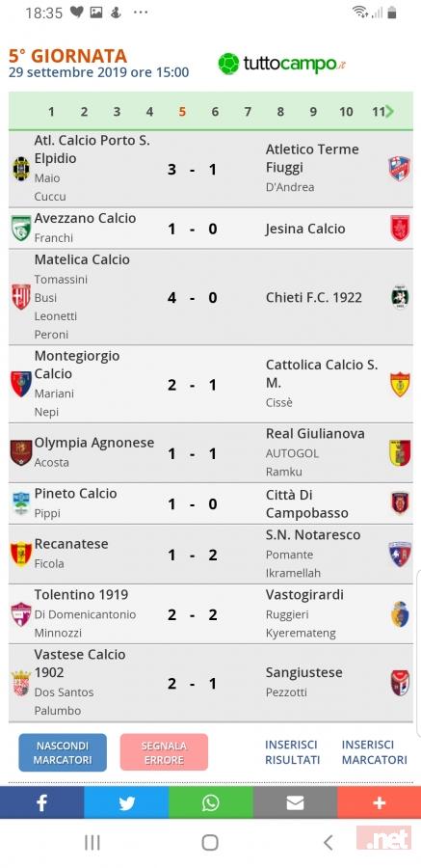Screen dimensions: 421x868
Task: Open the Recanatese team crest
Action: coord(21,554)
